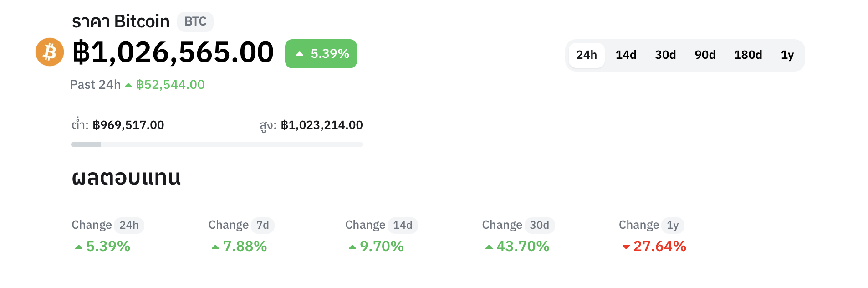Click the Change 1y period badge
This screenshot has height=288, width=868.
[673, 225]
